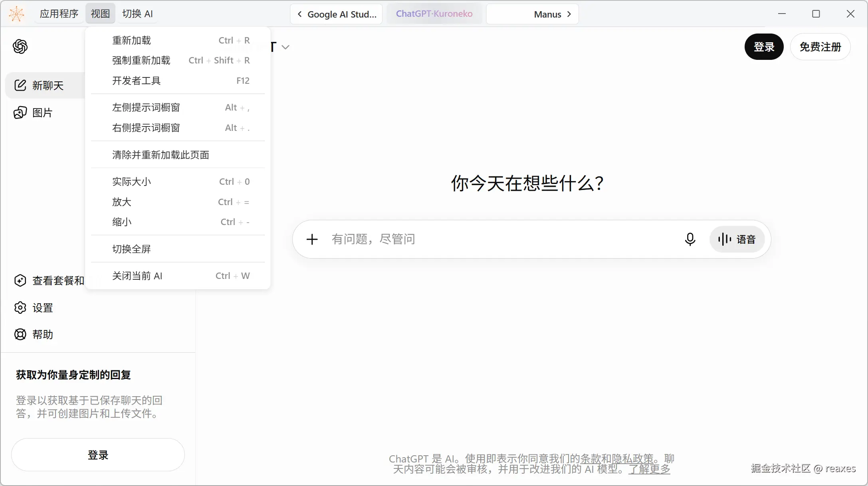Image resolution: width=868 pixels, height=486 pixels.
Task: Close the open 视图 menu
Action: 100,14
